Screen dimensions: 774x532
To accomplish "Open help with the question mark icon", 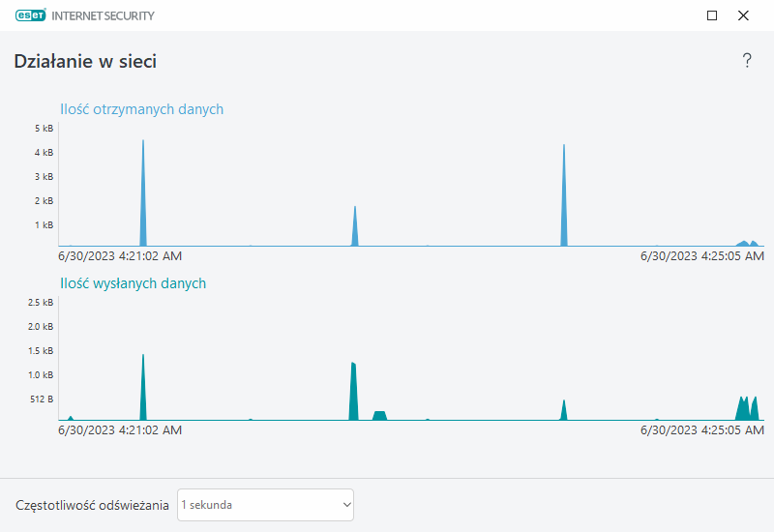I will coord(747,61).
